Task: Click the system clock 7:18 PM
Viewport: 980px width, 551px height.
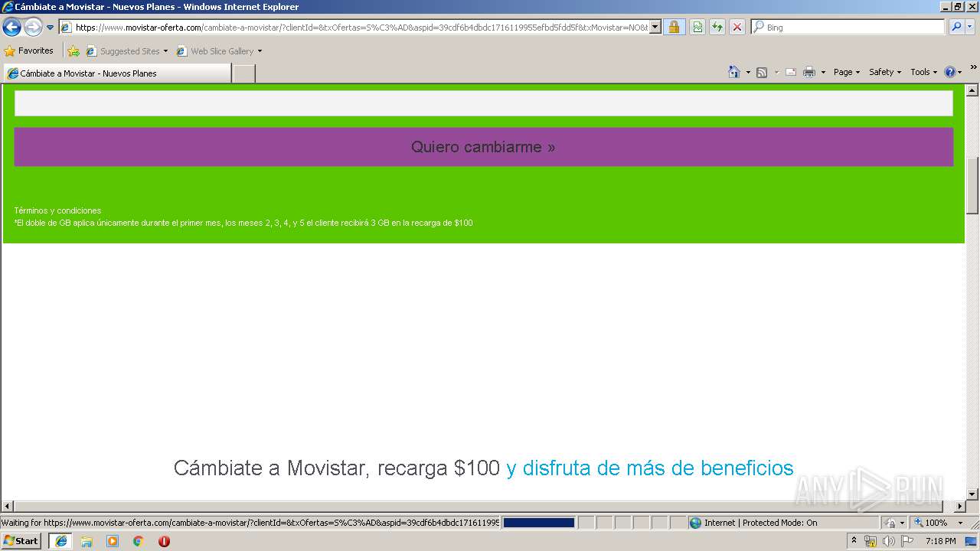Action: point(940,541)
